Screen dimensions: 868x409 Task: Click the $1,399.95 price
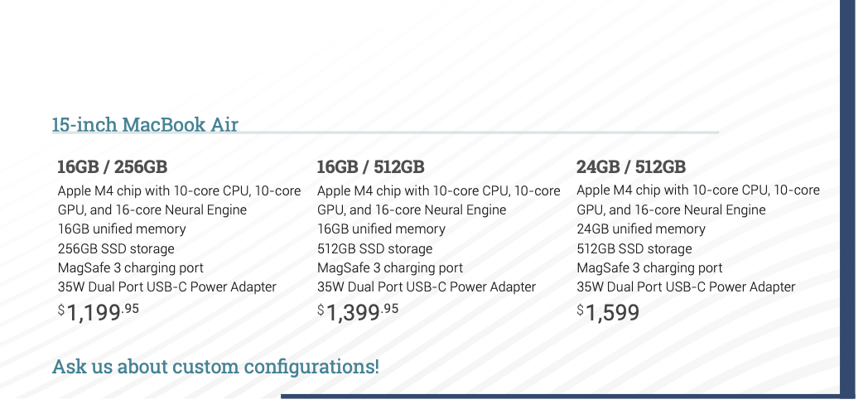[x=358, y=313]
